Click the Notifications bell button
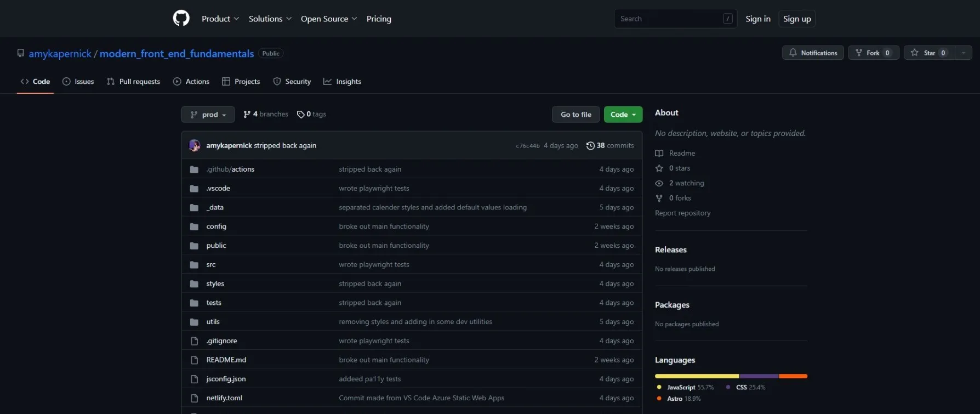 tap(812, 53)
